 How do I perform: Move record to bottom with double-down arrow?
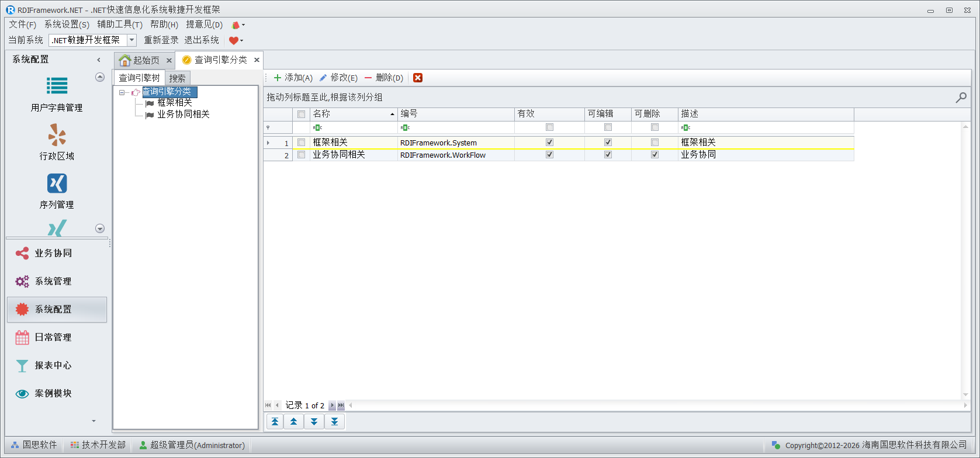(334, 422)
